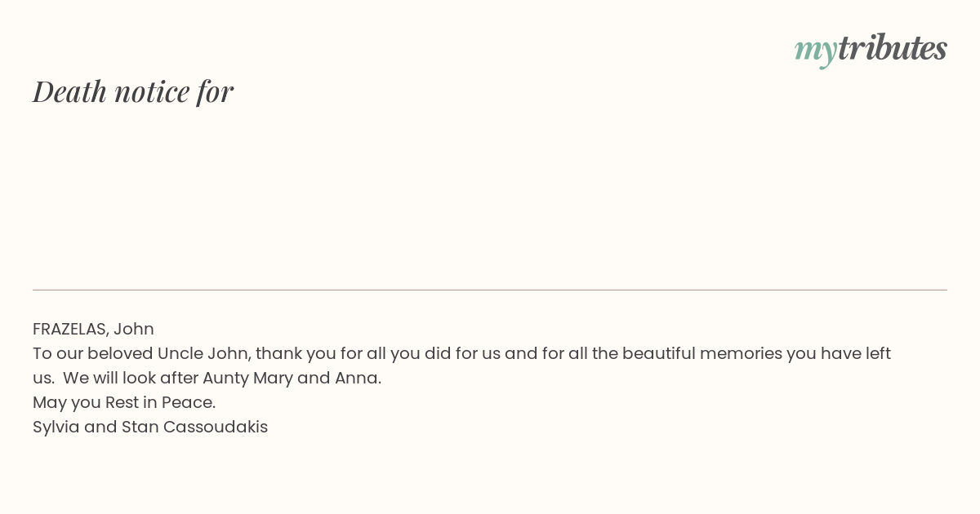Click the mytributes logo
Screen dimensions: 980x514
(x=871, y=48)
